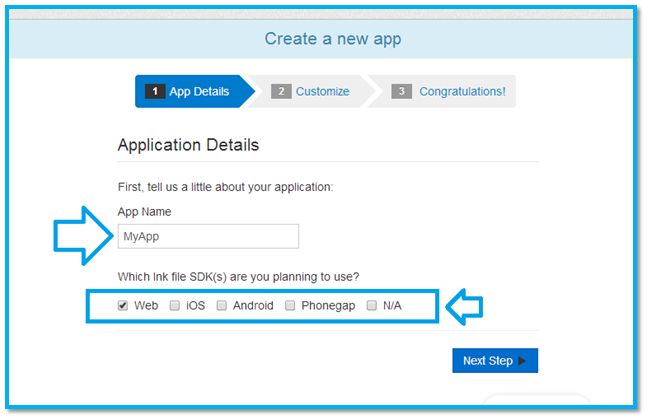Viewport: 648px width, 420px height.
Task: Focus the App Name text field
Action: coord(208,236)
